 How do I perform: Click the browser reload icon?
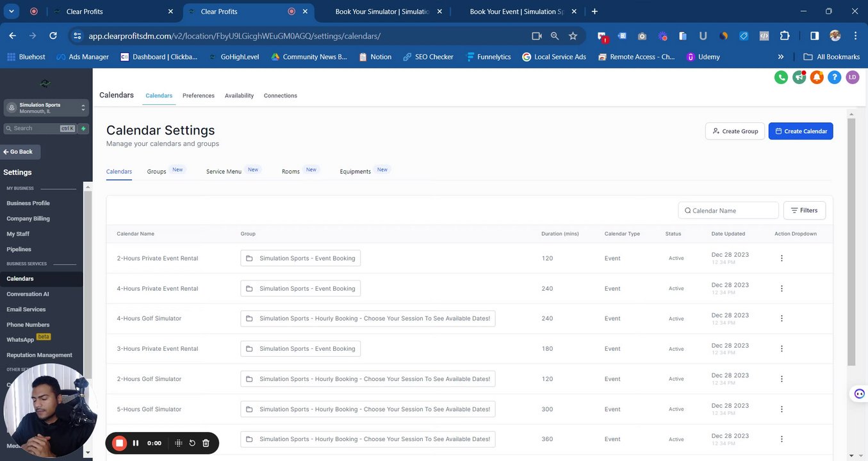click(53, 36)
